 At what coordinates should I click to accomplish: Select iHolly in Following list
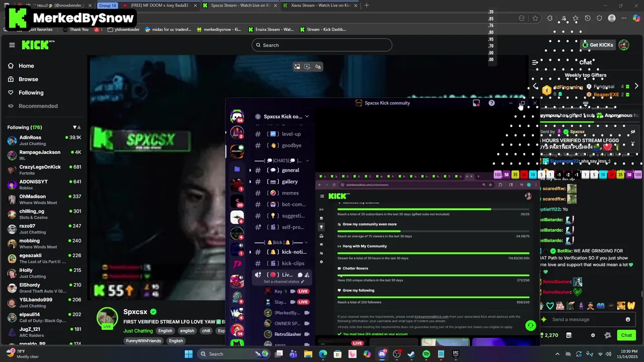44,273
